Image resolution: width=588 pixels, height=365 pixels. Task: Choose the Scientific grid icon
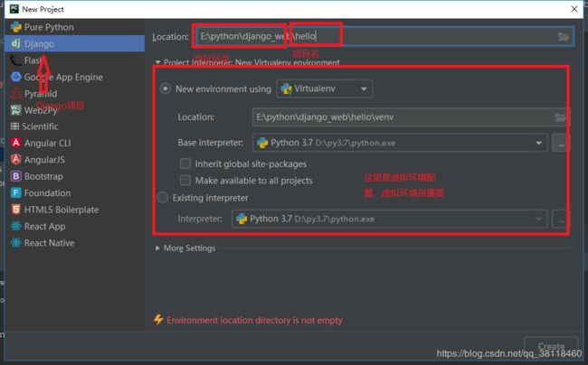pos(15,126)
